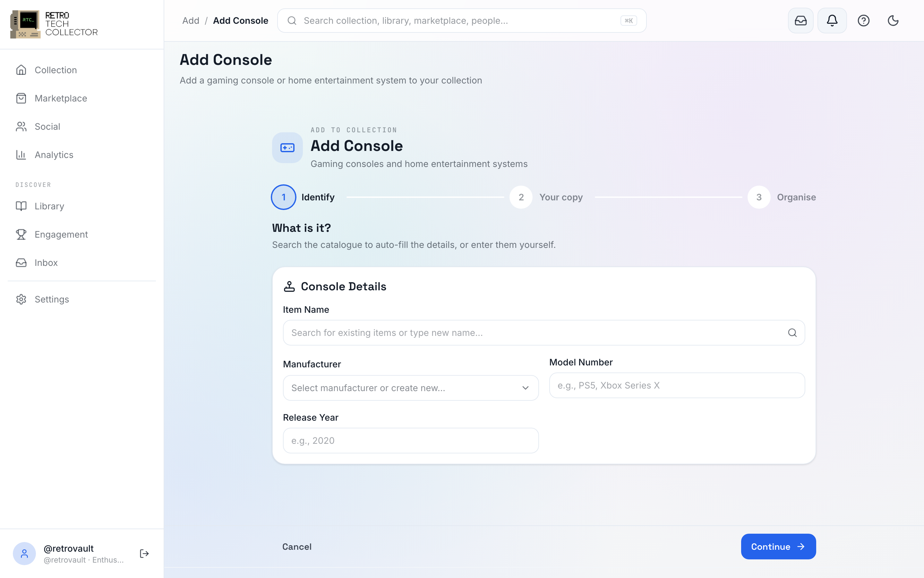
Task: Toggle dark mode moon icon
Action: tap(893, 21)
